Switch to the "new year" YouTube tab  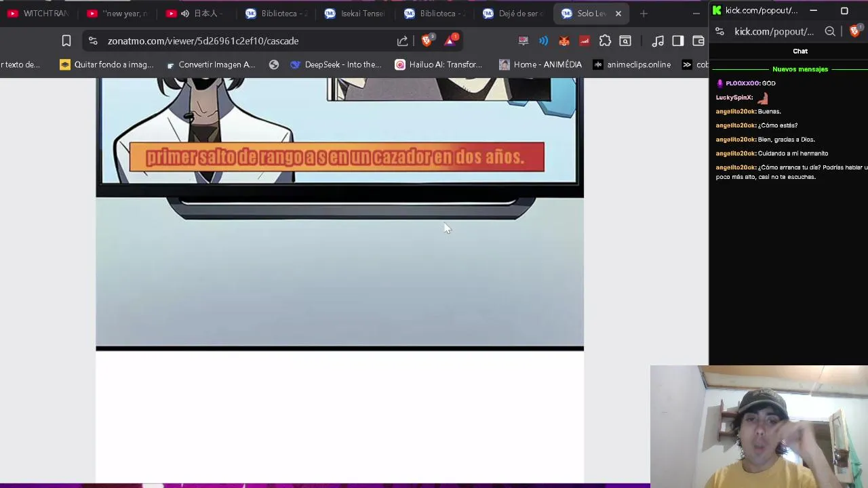118,14
